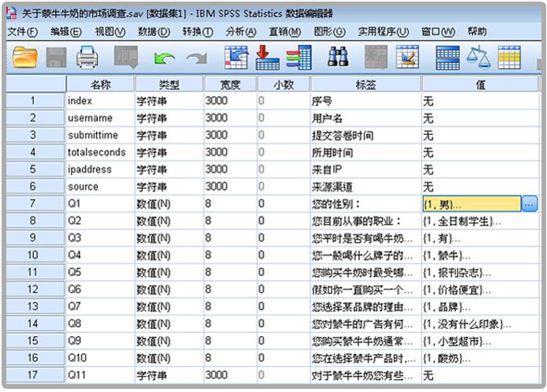
Task: Click the label cell '提交答卷时间'
Action: (x=365, y=135)
